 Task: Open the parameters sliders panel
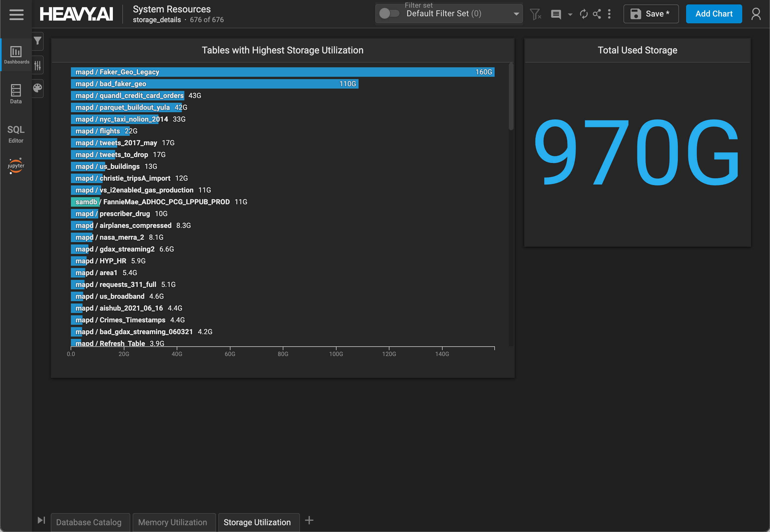tap(38, 65)
